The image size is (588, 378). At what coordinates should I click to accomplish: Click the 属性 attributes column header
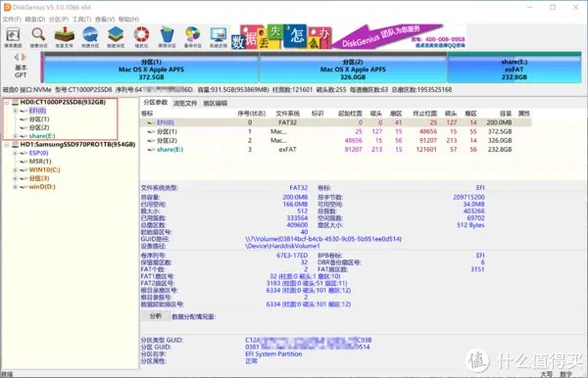click(524, 114)
